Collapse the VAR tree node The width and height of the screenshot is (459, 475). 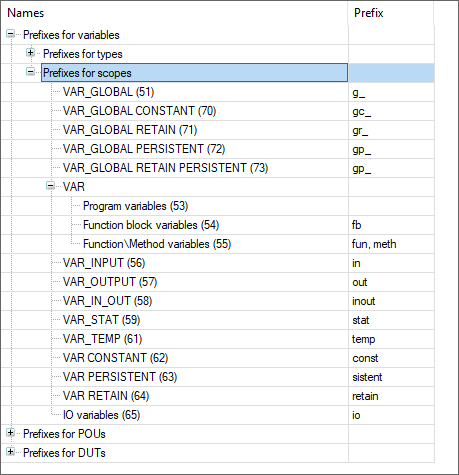pos(50,186)
